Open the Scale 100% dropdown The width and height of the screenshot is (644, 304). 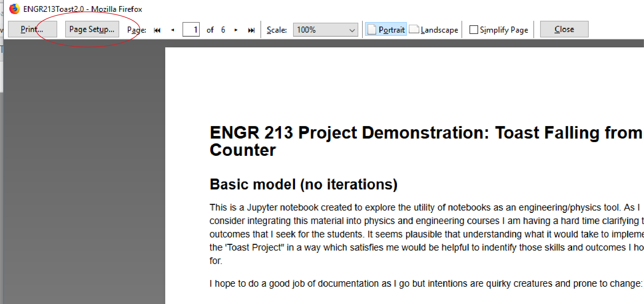click(x=321, y=30)
